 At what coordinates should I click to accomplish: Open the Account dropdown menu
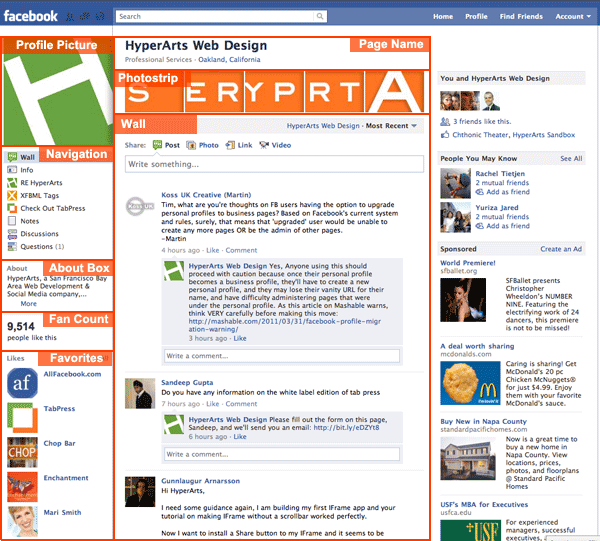tap(573, 16)
